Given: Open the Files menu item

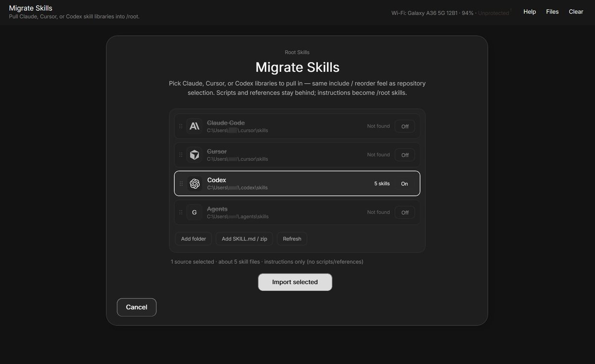Looking at the screenshot, I should 552,11.
